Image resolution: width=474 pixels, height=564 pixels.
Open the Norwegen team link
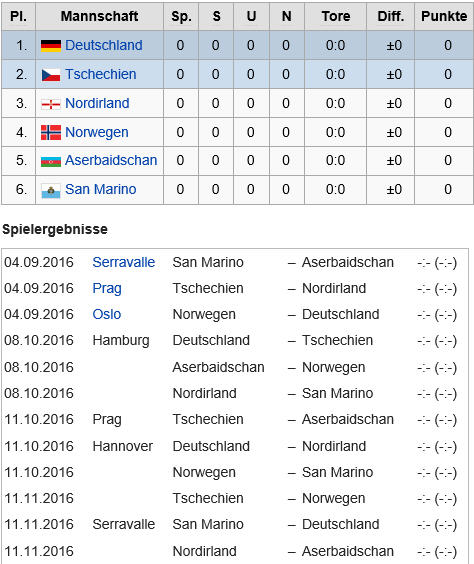(97, 132)
